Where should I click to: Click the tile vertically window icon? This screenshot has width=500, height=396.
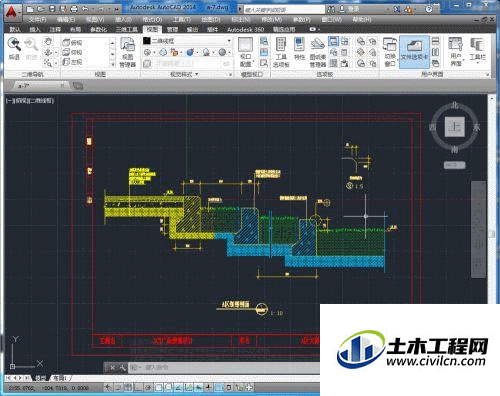coord(435,52)
